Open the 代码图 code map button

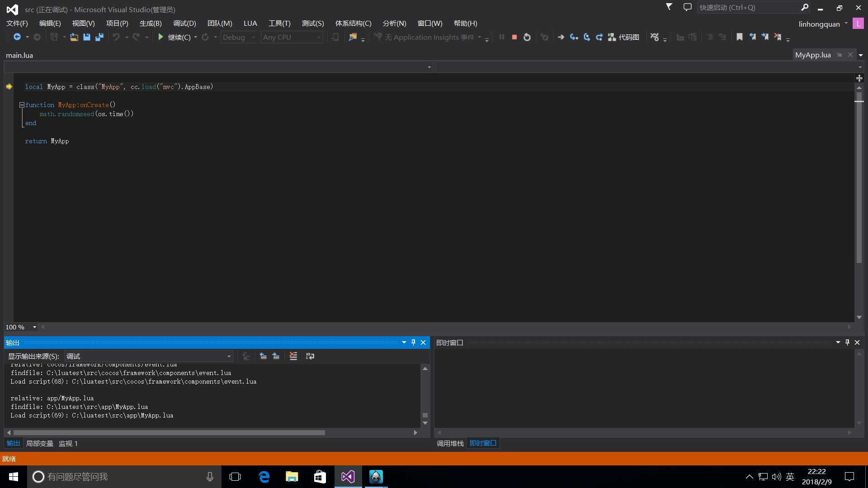coord(623,37)
